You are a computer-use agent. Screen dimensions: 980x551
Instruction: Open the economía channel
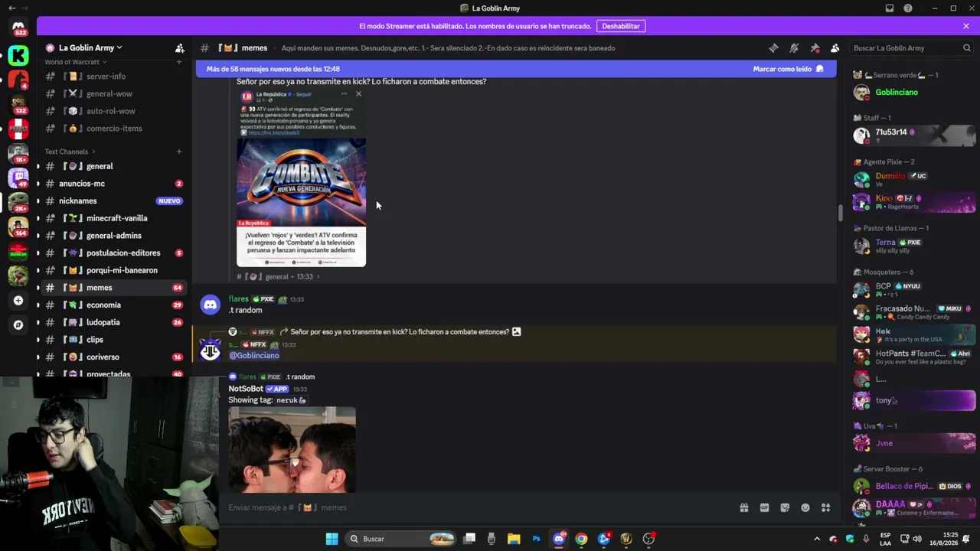click(114, 305)
